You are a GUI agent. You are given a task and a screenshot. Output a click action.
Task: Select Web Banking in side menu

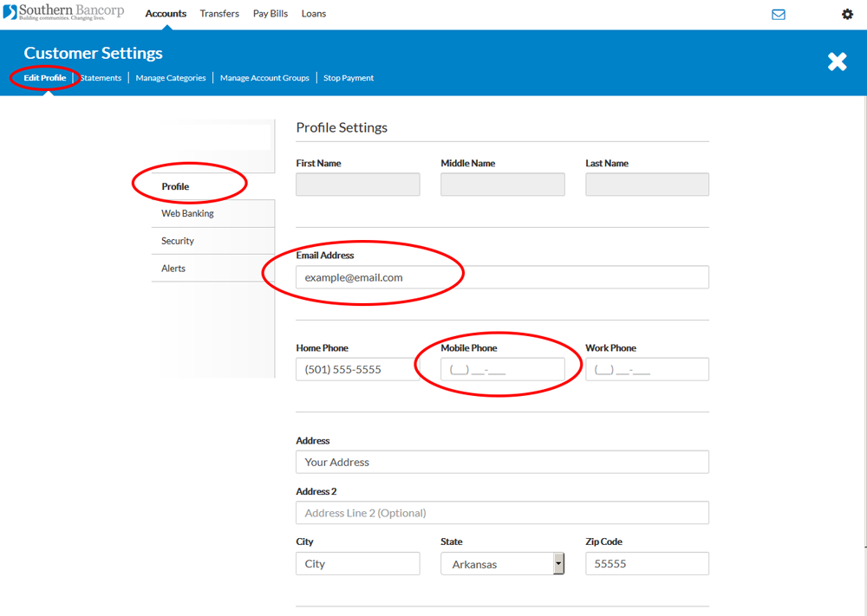(213, 213)
